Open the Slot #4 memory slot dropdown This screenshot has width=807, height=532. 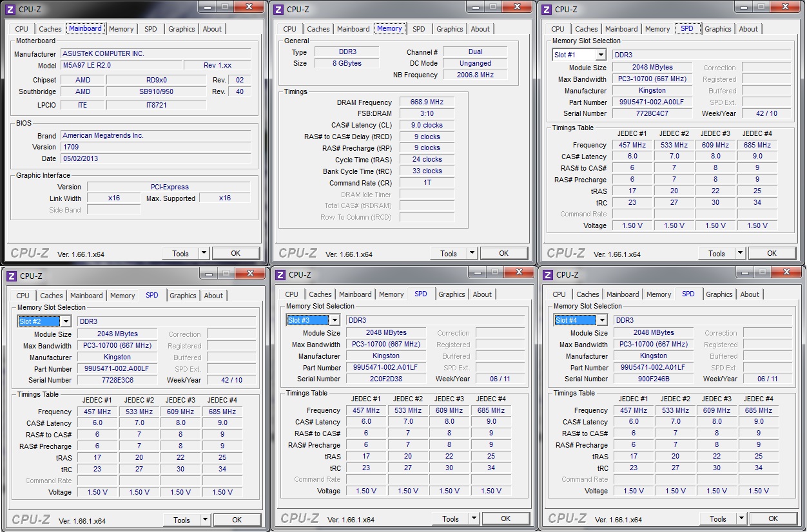click(x=602, y=320)
